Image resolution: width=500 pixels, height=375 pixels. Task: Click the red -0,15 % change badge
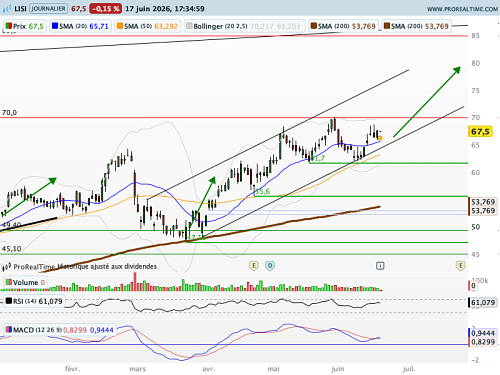(105, 9)
